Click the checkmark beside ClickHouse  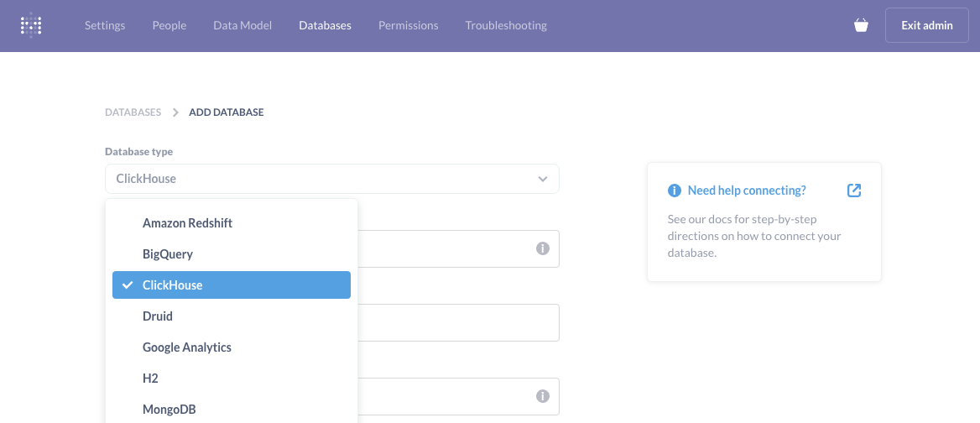click(x=128, y=285)
